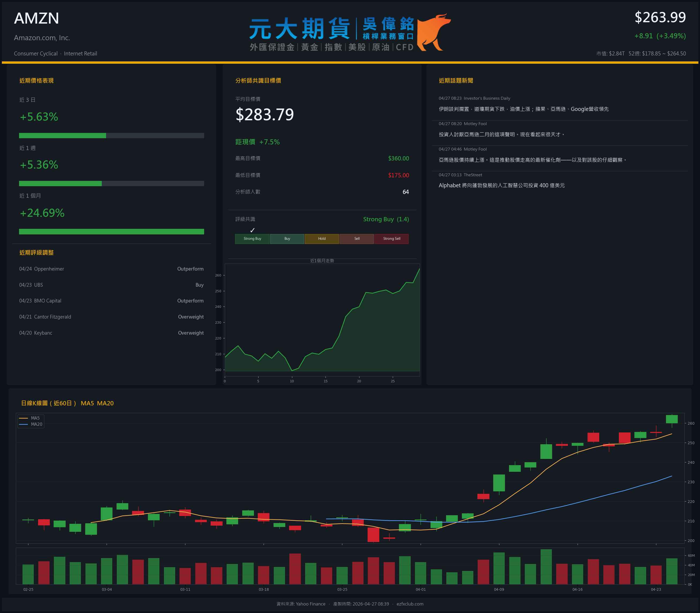Select the Strong Buy rating segment
The height and width of the screenshot is (613, 700).
pos(252,239)
